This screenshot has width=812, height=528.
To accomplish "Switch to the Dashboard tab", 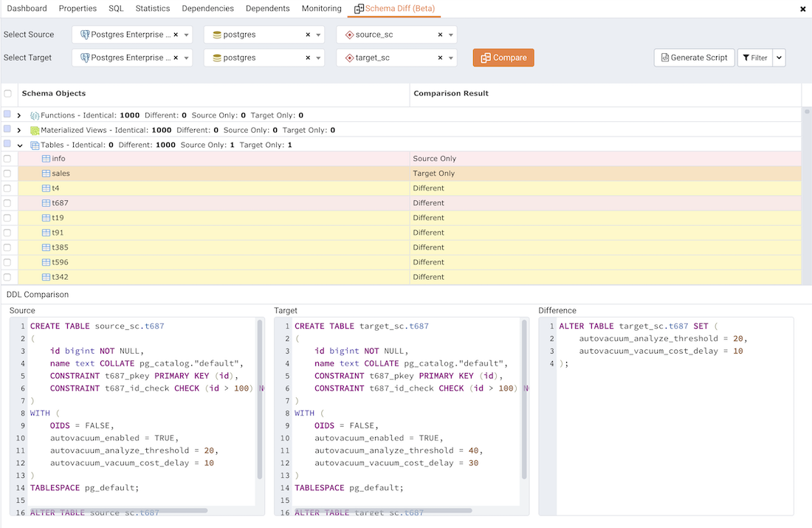I will point(27,9).
